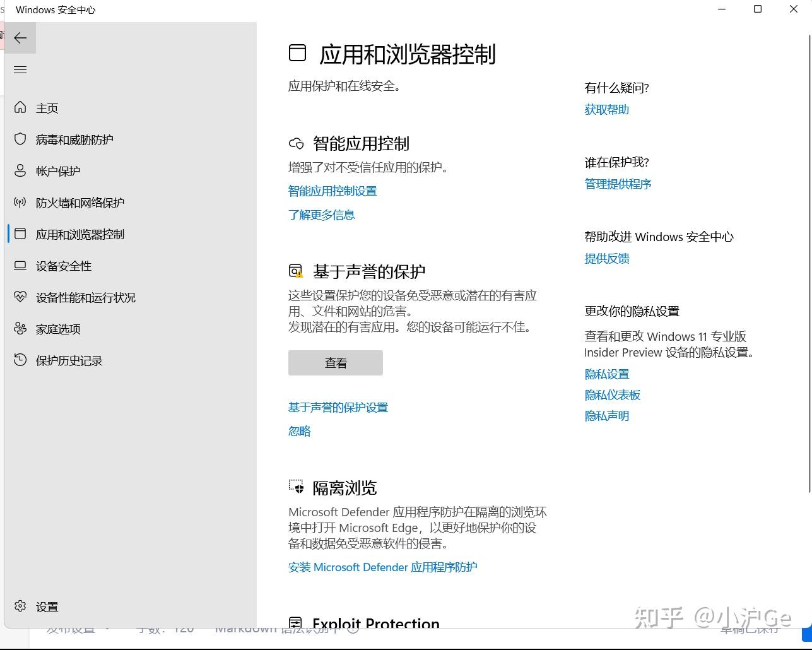The image size is (812, 650).
Task: Click the 查看 button
Action: 336,363
